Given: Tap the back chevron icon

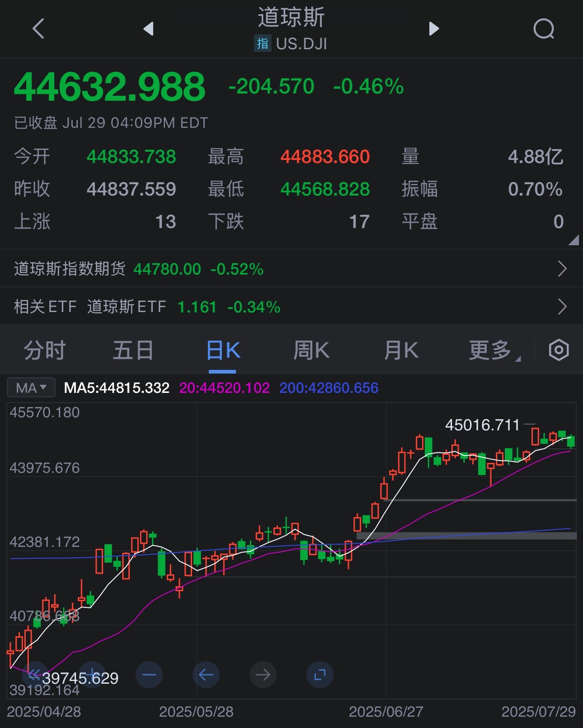Looking at the screenshot, I should pyautogui.click(x=39, y=29).
